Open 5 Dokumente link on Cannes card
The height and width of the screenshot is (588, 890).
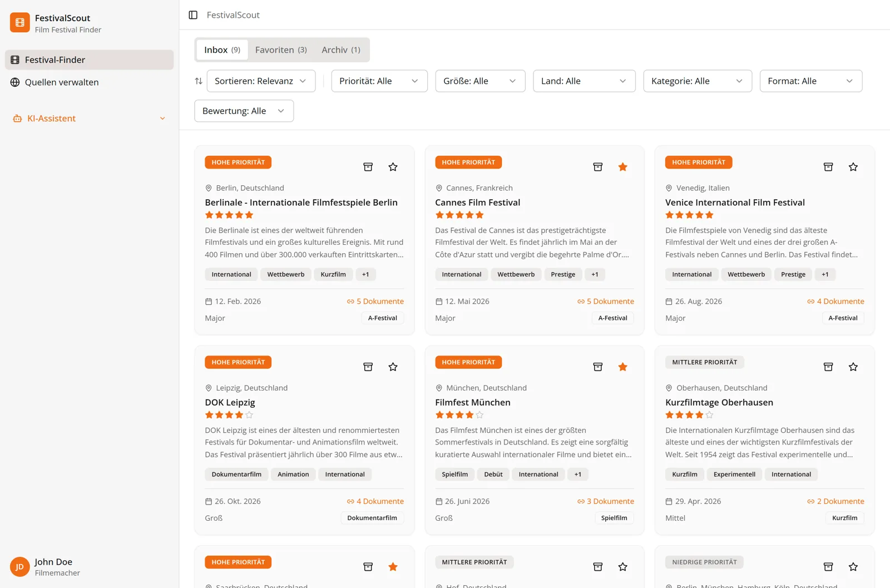click(606, 302)
